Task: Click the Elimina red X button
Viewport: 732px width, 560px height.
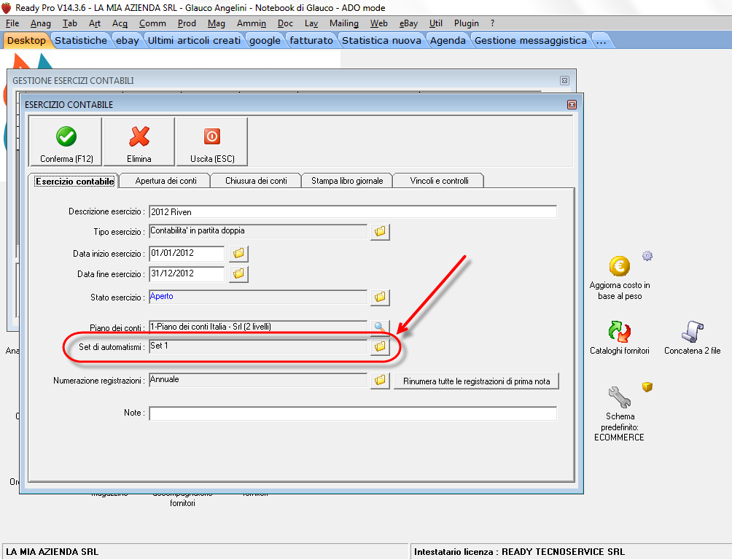Action: coord(139,141)
